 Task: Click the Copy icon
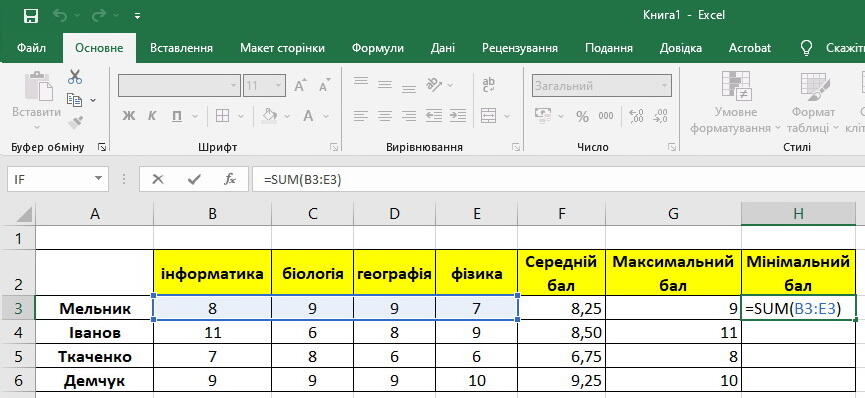coord(74,100)
